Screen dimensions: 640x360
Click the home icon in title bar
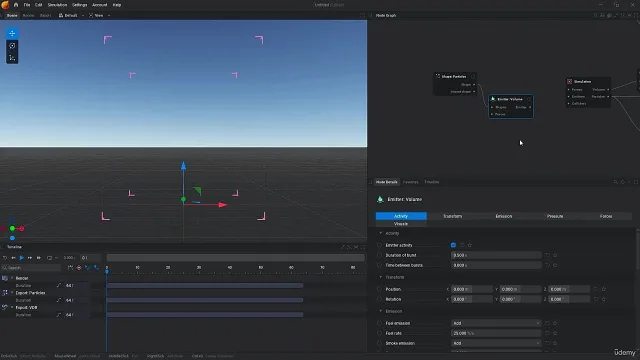click(16, 5)
